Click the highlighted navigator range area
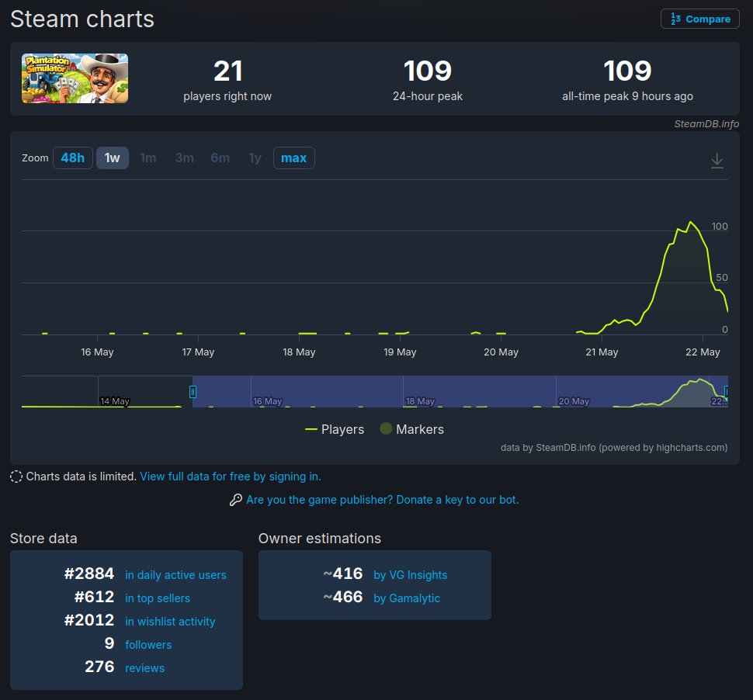753x700 pixels. tap(460, 392)
